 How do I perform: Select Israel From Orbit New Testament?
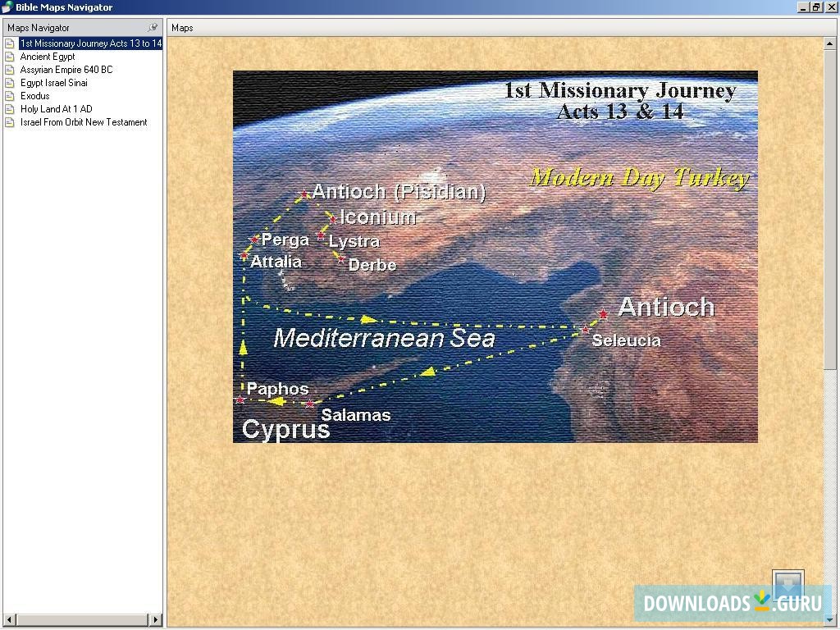point(84,122)
